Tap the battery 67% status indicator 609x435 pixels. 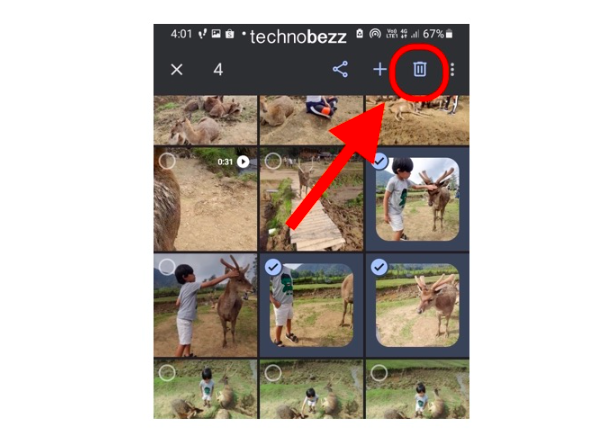point(438,34)
